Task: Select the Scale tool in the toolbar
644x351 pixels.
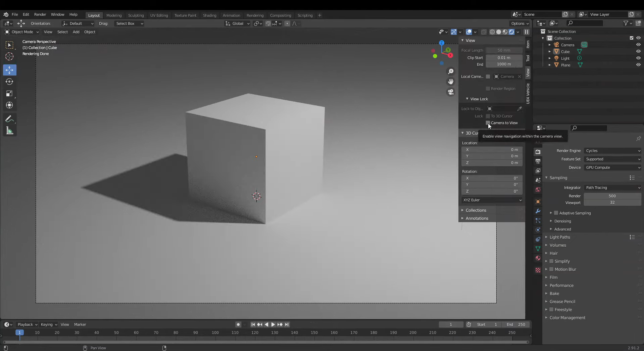Action: [x=9, y=94]
